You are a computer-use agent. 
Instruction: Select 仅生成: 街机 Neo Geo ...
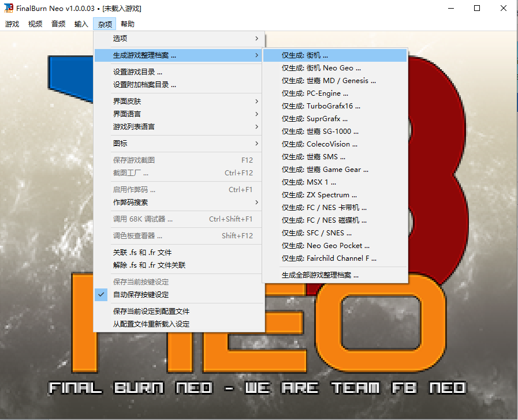click(335, 68)
